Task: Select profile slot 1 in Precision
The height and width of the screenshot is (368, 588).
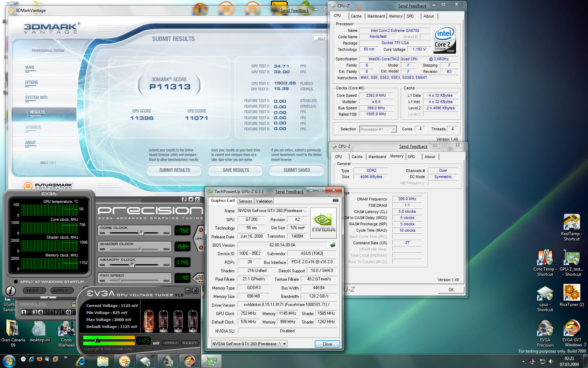Action: 23,312
